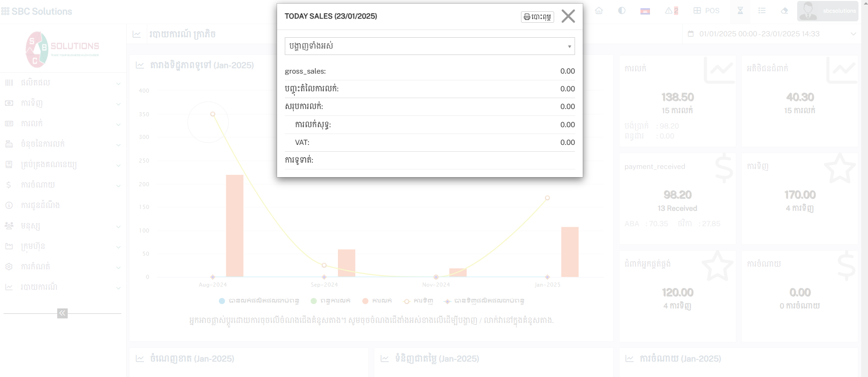Open the sbcsolutions user profile
The height and width of the screenshot is (377, 868).
[828, 11]
